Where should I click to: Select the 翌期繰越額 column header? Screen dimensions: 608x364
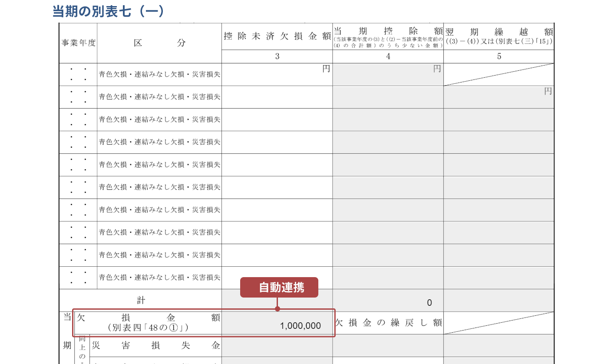499,36
